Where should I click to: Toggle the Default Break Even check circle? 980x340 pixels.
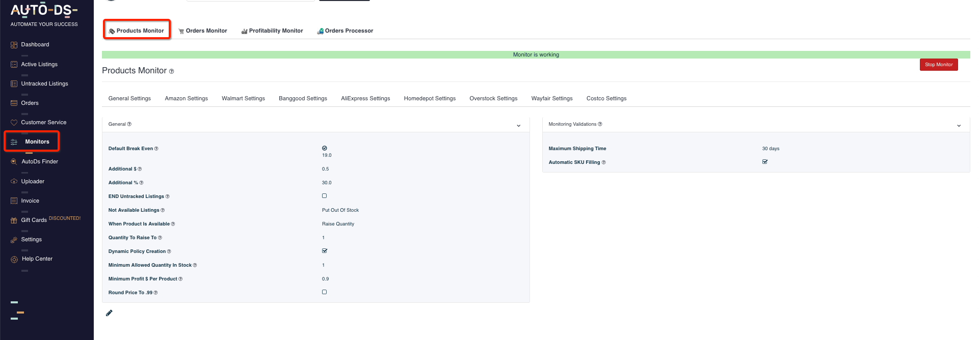325,148
